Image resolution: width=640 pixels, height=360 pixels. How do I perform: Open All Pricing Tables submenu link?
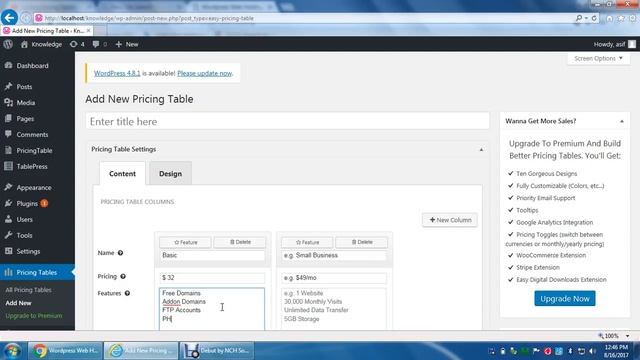[28, 290]
